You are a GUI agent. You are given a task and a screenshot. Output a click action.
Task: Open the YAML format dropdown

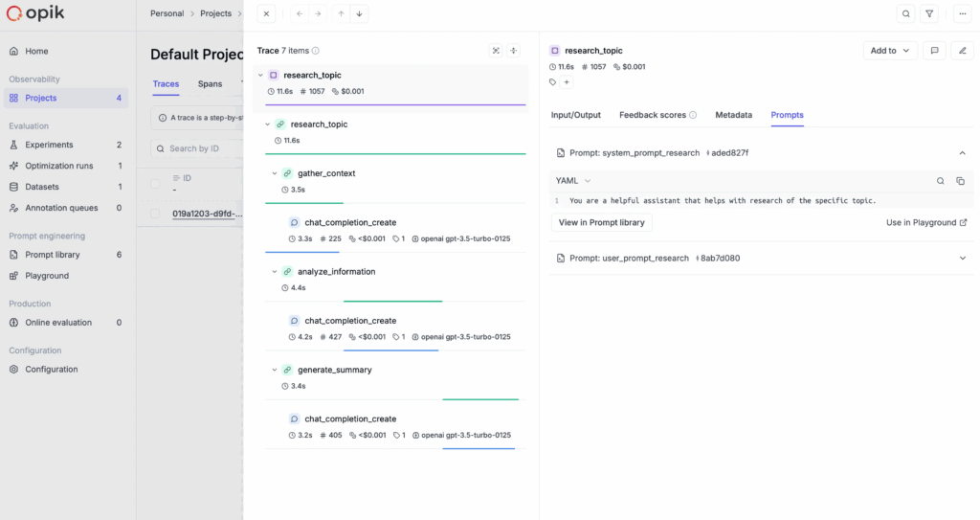[573, 180]
